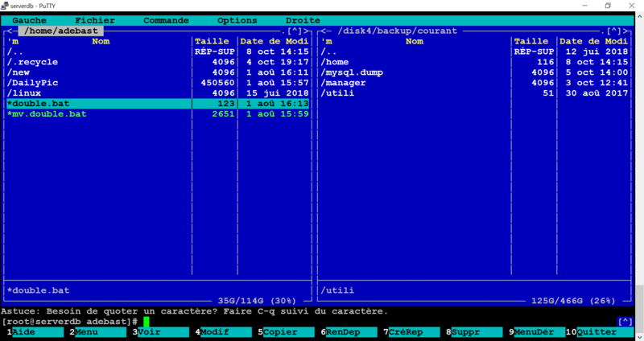
Task: Go forward in left panel history arrow
Action: [x=306, y=31]
